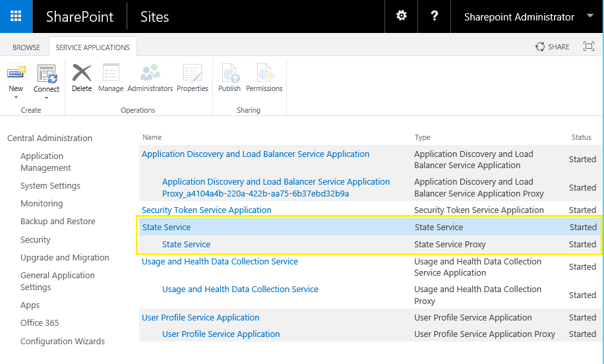The height and width of the screenshot is (364, 604).
Task: Expand the New dropdown arrow
Action: (16, 98)
